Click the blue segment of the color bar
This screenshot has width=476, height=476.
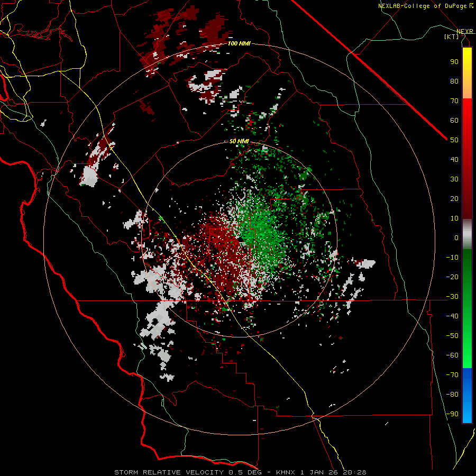click(467, 396)
